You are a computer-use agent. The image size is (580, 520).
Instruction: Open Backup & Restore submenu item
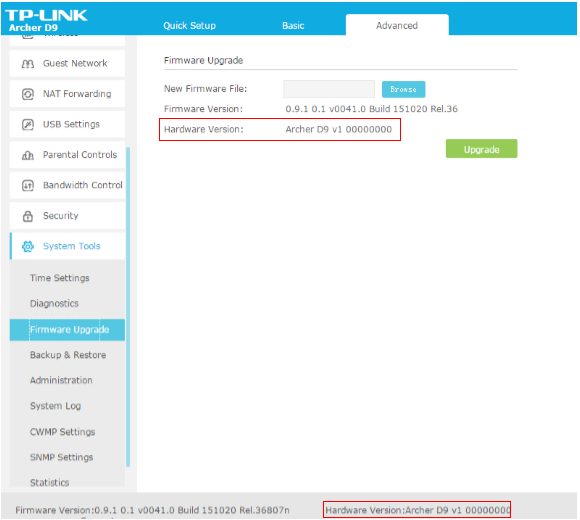click(x=68, y=355)
